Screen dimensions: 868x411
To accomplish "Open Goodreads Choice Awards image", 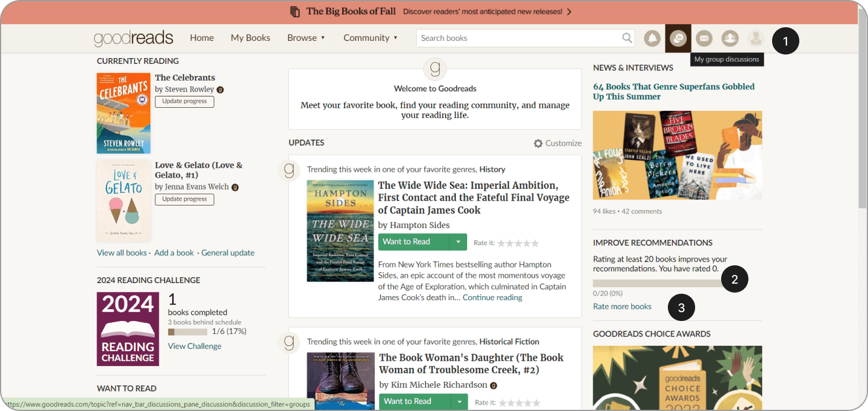I will coord(677,378).
